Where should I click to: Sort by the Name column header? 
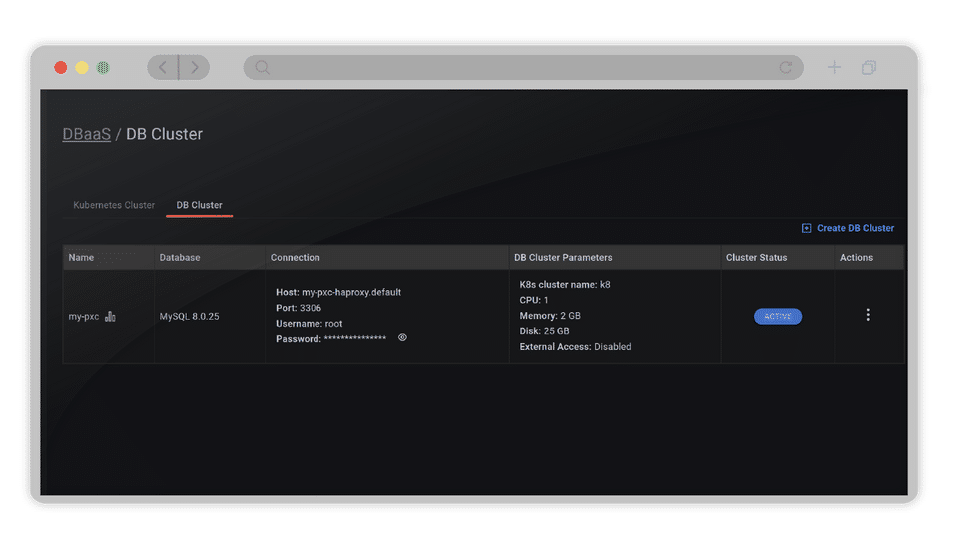[x=81, y=258]
